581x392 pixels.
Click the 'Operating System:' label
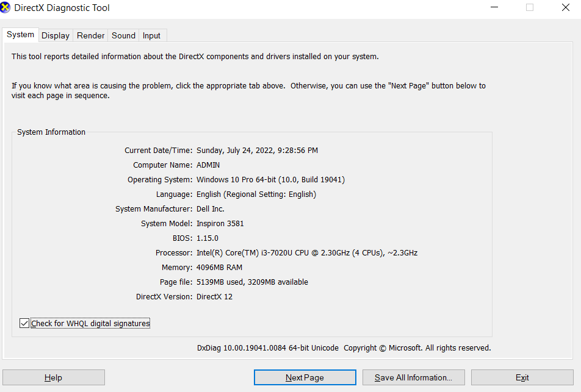(160, 179)
